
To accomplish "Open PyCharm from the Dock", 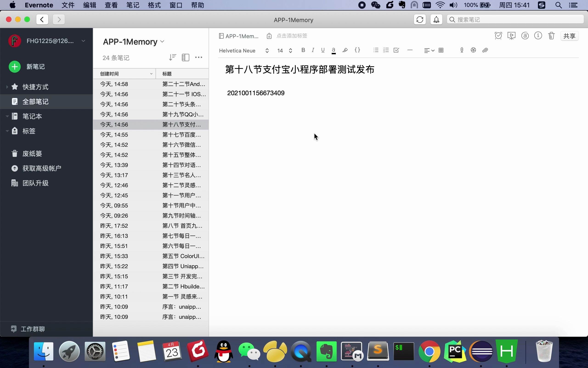I will pyautogui.click(x=455, y=351).
